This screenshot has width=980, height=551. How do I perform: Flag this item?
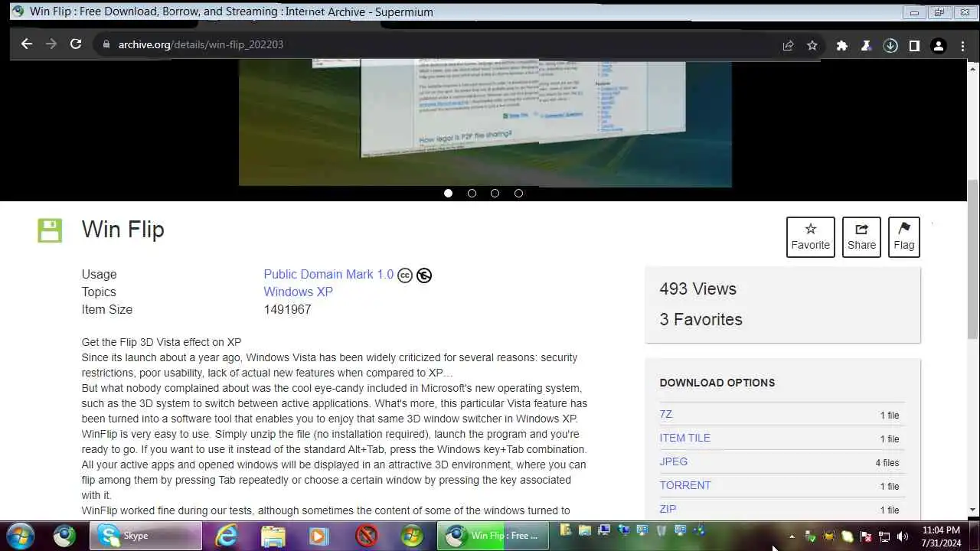coord(904,236)
